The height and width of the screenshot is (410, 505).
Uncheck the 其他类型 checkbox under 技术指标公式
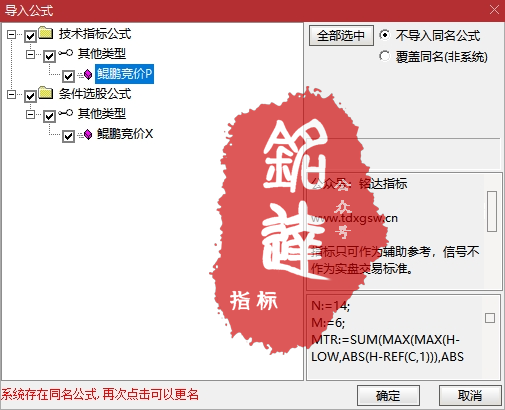[x=49, y=56]
